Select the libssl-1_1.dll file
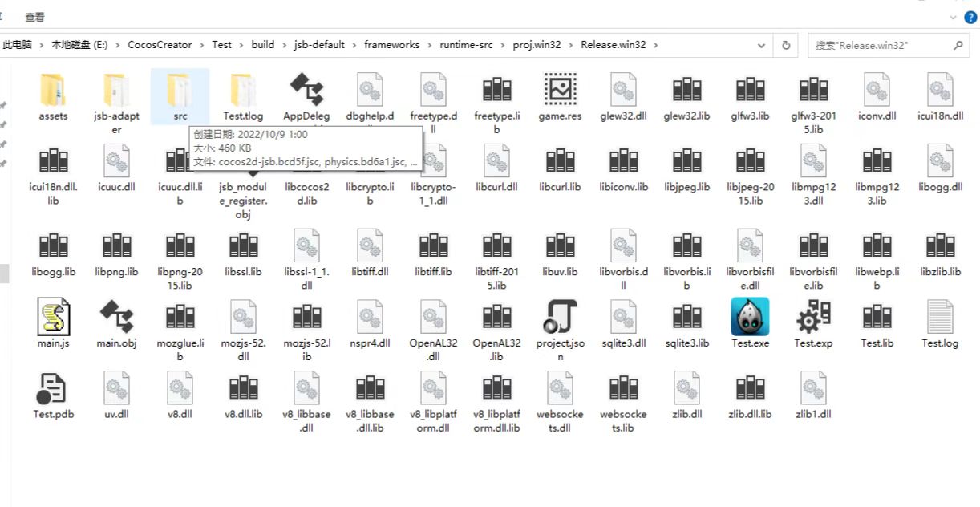 coord(307,259)
